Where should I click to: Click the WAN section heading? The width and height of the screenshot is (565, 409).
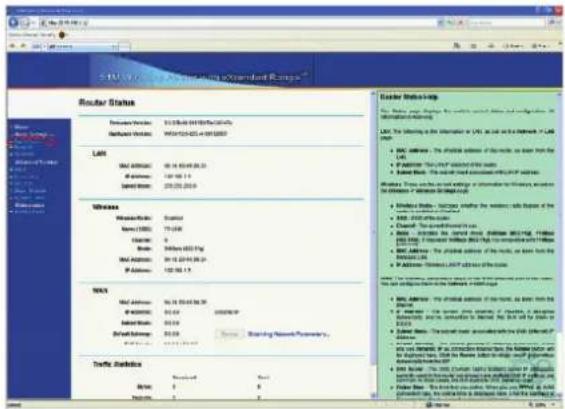[100, 290]
